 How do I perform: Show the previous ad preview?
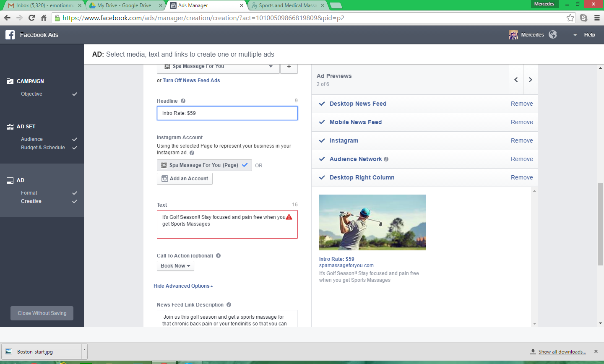coord(516,80)
